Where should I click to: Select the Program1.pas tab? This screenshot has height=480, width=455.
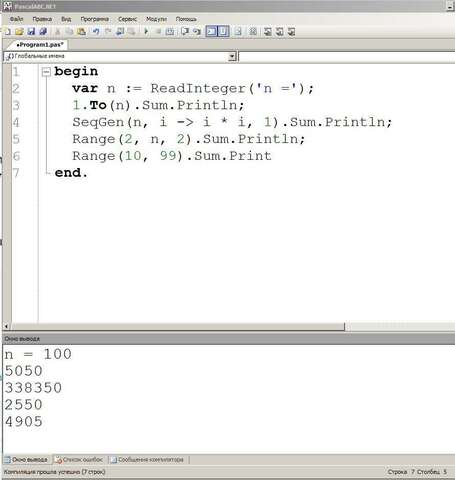pyautogui.click(x=40, y=45)
